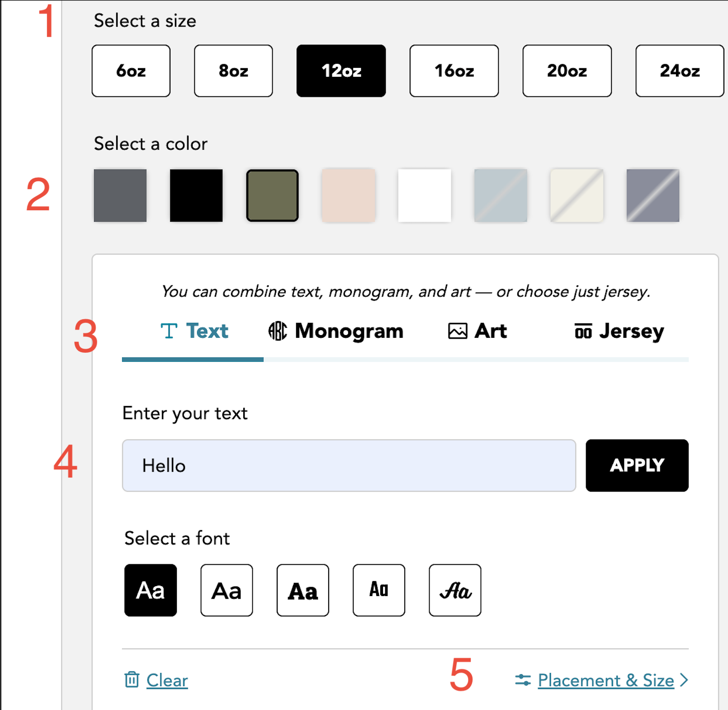Choose the condensed narrow font option
Image resolution: width=728 pixels, height=710 pixels.
(x=379, y=590)
